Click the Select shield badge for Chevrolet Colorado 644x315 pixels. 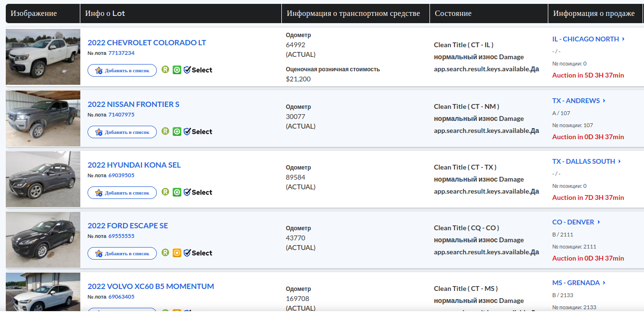[198, 70]
